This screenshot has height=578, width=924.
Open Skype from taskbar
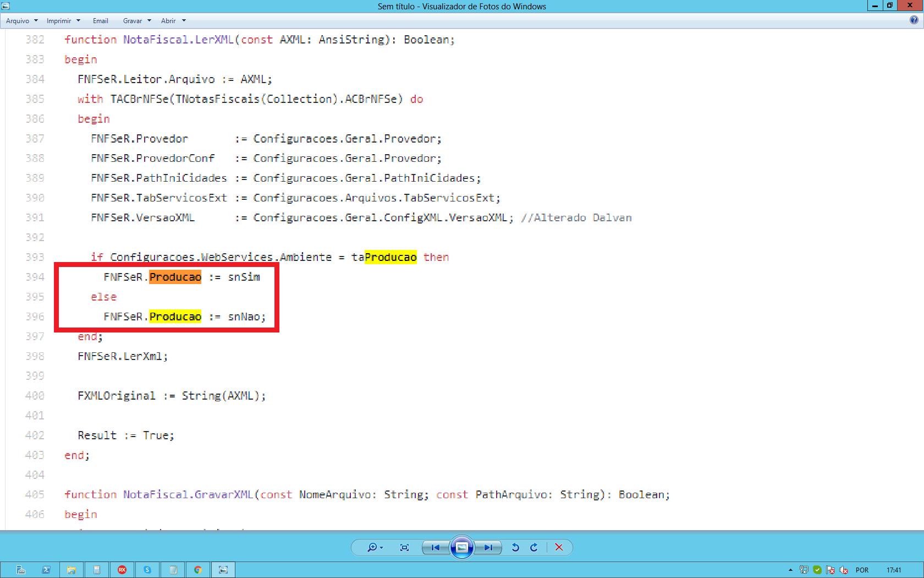tap(147, 570)
